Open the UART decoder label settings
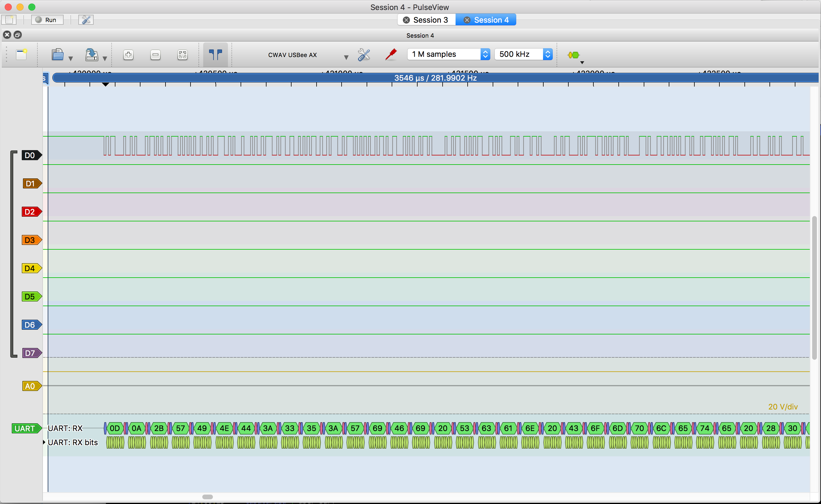821x504 pixels. (27, 428)
